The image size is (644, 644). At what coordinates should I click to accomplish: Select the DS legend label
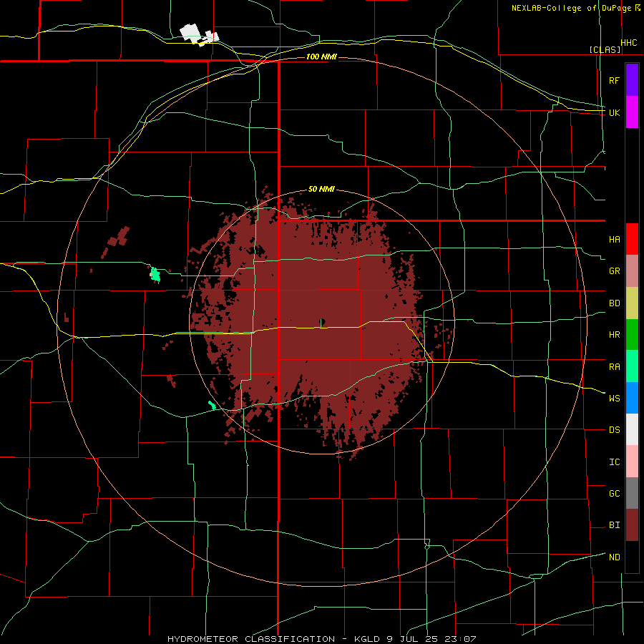615,429
